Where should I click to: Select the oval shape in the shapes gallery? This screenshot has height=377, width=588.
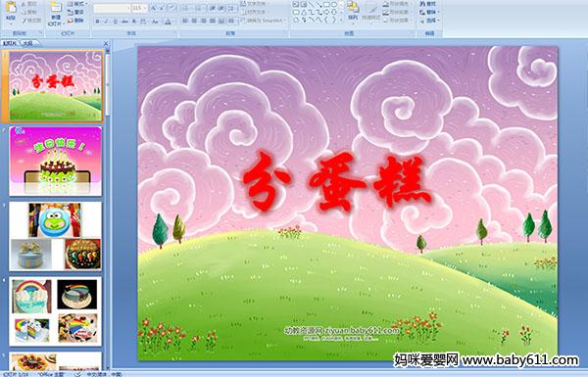334,5
